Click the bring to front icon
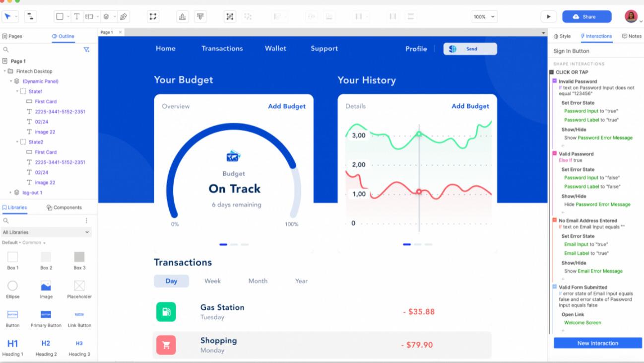The height and width of the screenshot is (363, 644). pyautogui.click(x=183, y=16)
